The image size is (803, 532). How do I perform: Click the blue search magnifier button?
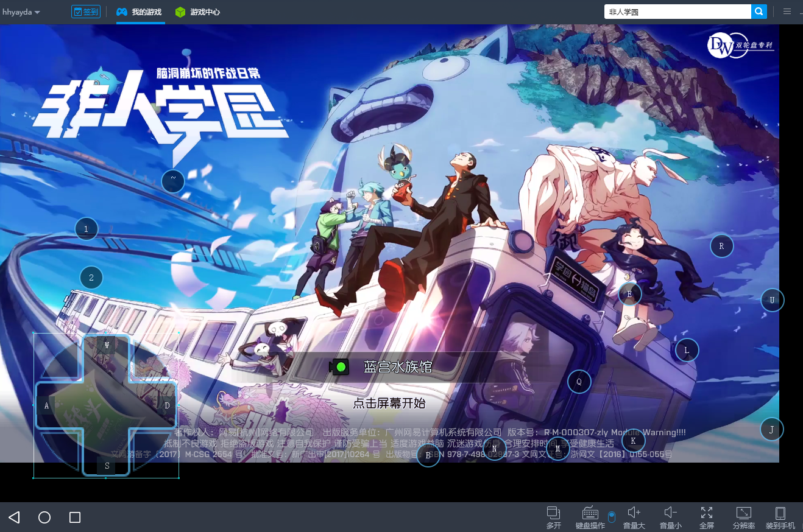click(759, 12)
